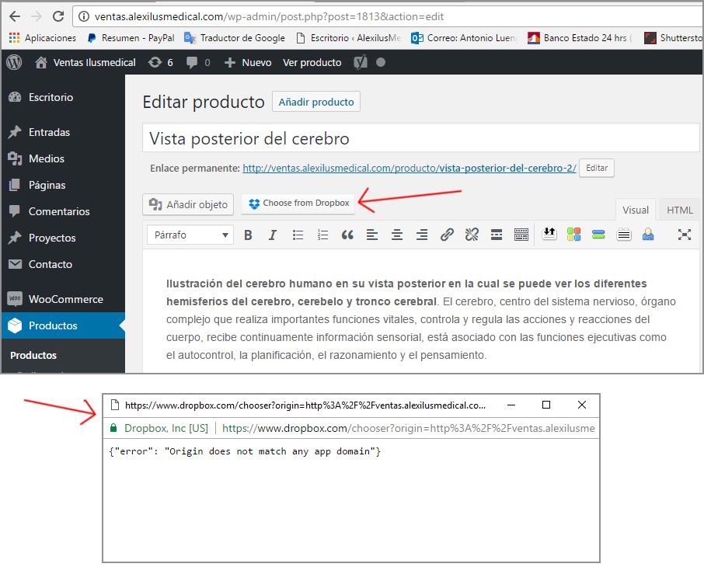Open the product permalink URL

tap(409, 169)
